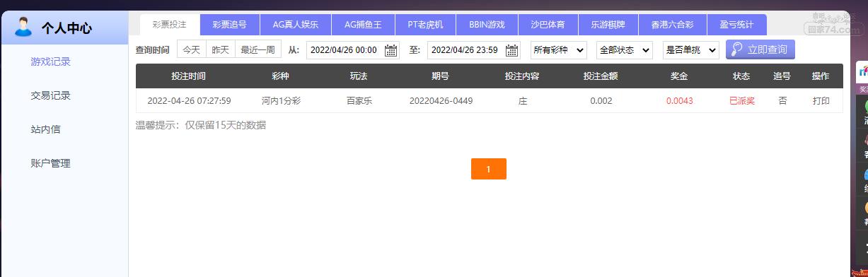
Task: Open calendar picker for start date
Action: pyautogui.click(x=390, y=50)
